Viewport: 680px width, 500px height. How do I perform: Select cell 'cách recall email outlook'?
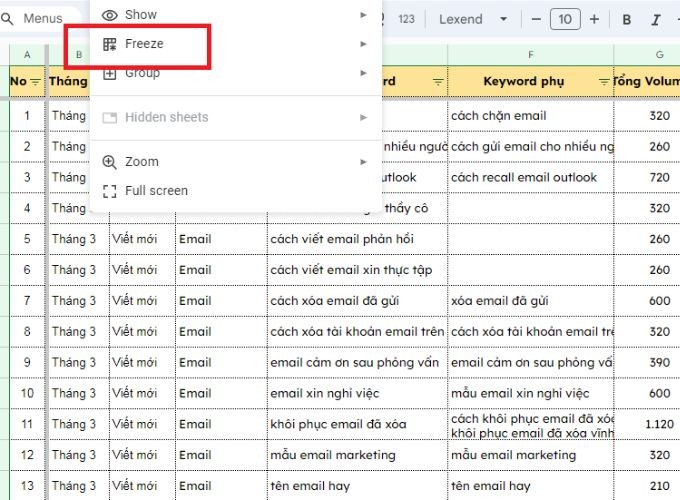click(530, 177)
